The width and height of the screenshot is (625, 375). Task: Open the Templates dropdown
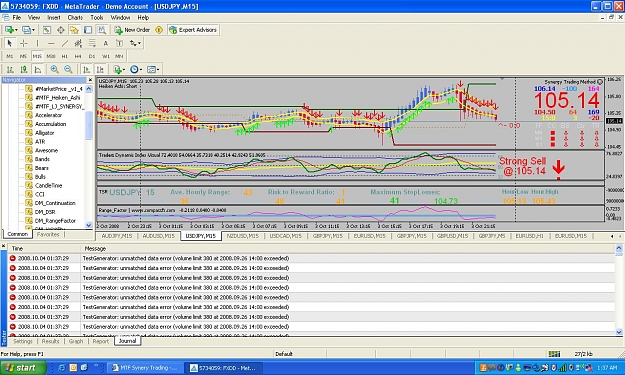[153, 69]
